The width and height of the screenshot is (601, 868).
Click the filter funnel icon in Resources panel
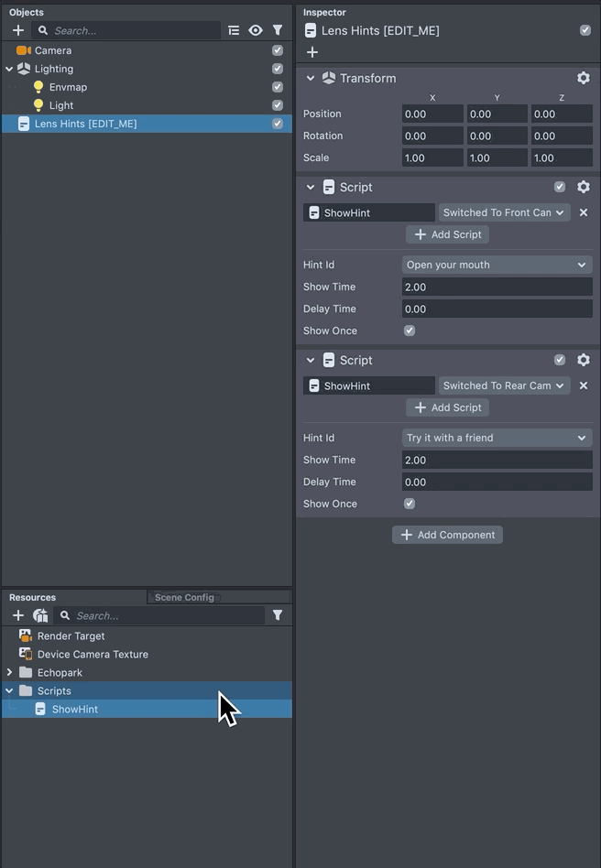[x=278, y=615]
